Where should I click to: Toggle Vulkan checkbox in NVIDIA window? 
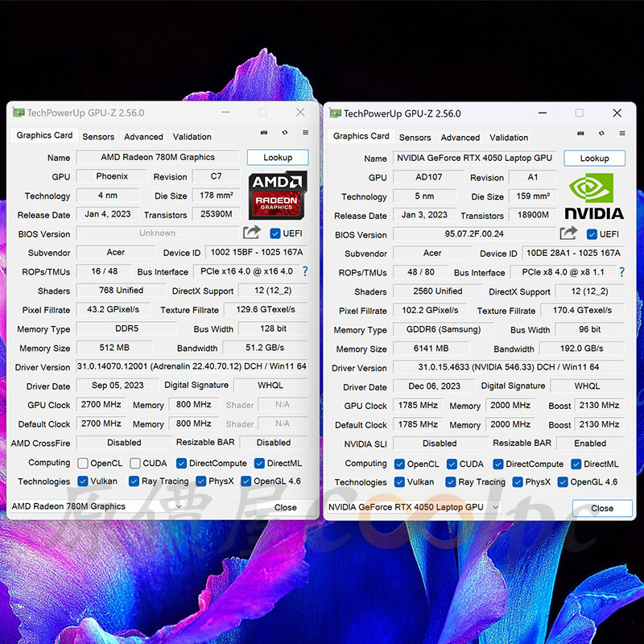399,481
